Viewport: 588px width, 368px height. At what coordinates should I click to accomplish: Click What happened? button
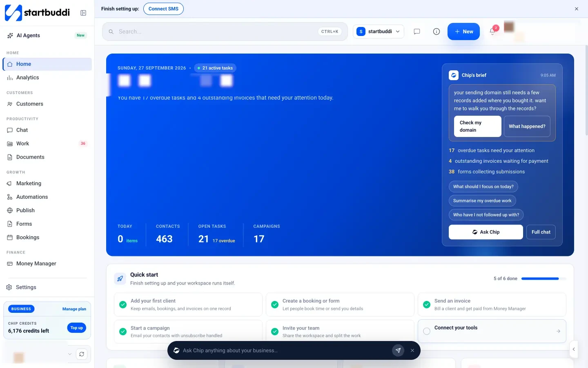(527, 126)
